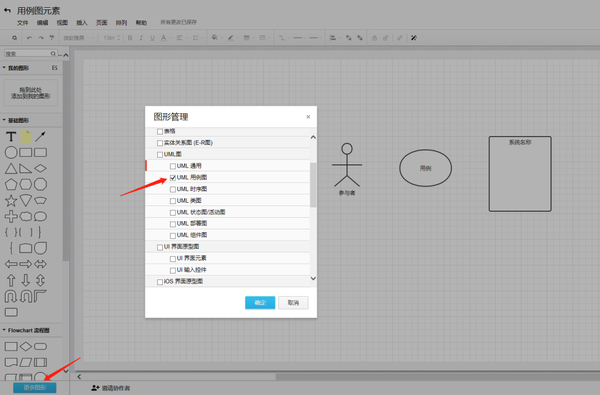
Task: Collapse the 基础图形 shapes section
Action: 4,120
